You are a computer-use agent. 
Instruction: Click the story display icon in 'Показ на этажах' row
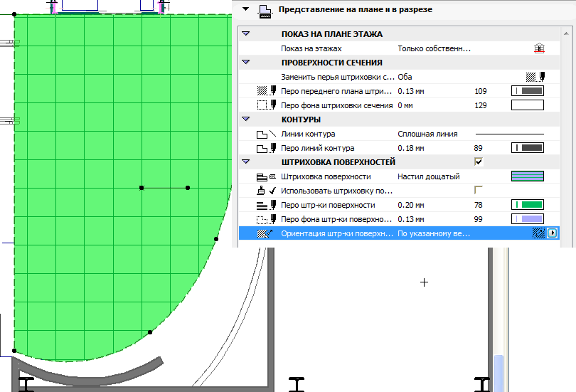click(539, 48)
